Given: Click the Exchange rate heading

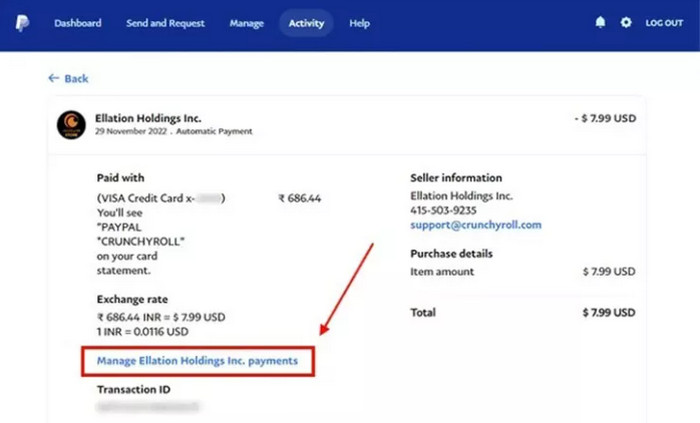Looking at the screenshot, I should point(132,299).
